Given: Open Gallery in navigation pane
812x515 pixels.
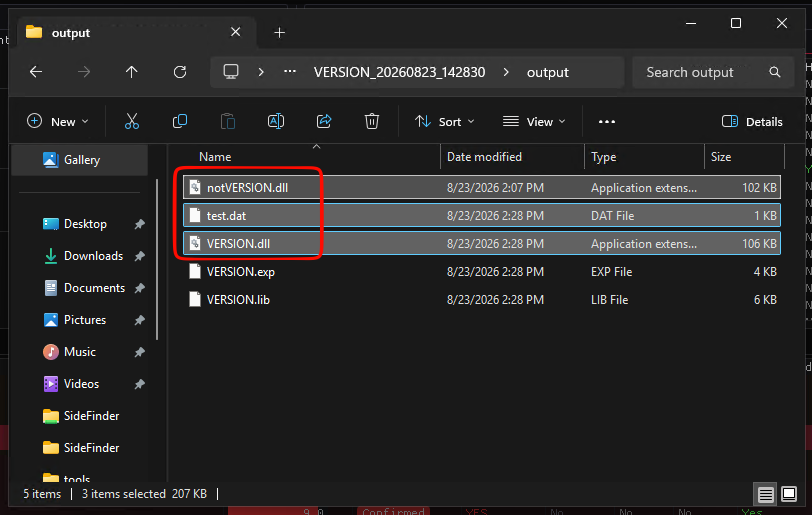Looking at the screenshot, I should coord(80,160).
